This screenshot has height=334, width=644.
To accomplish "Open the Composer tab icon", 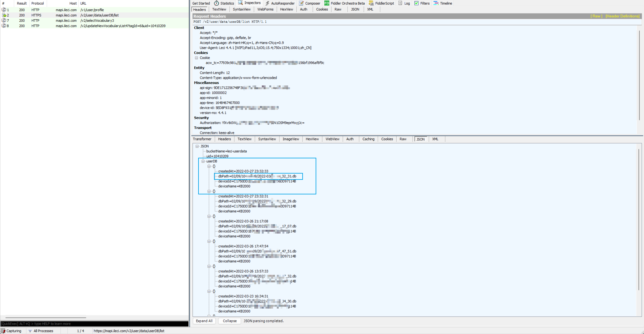I will 301,3.
